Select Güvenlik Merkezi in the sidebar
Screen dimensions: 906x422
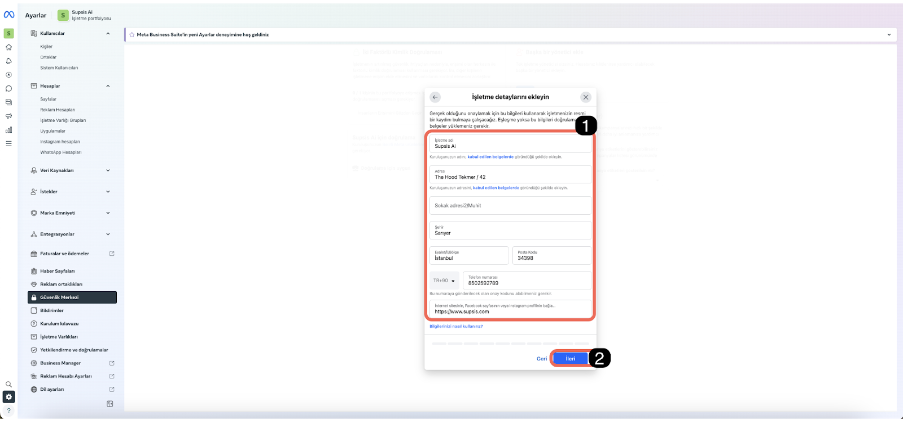click(x=72, y=298)
